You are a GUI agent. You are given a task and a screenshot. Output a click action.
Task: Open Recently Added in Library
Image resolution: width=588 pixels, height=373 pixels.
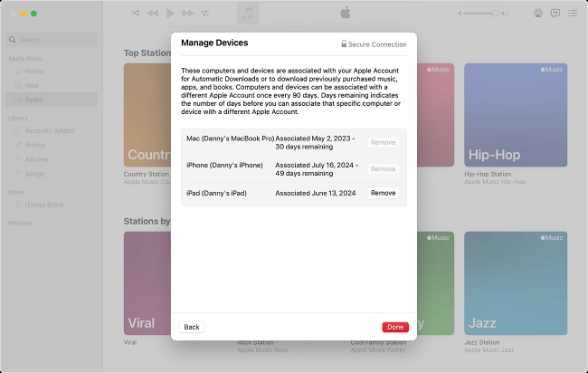[x=52, y=130]
